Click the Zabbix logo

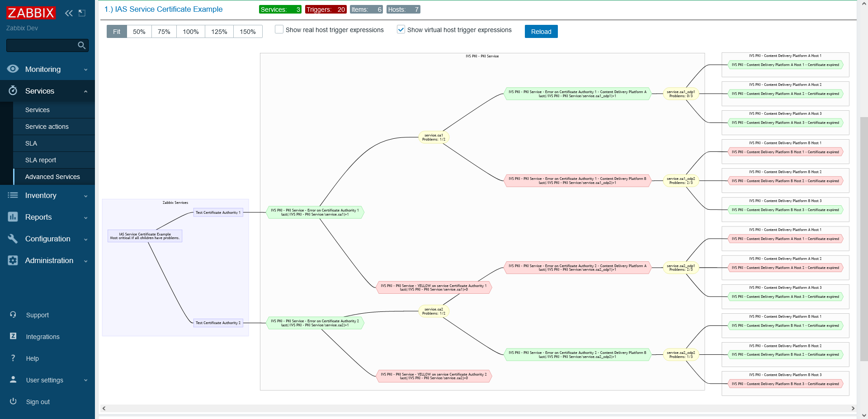point(31,13)
